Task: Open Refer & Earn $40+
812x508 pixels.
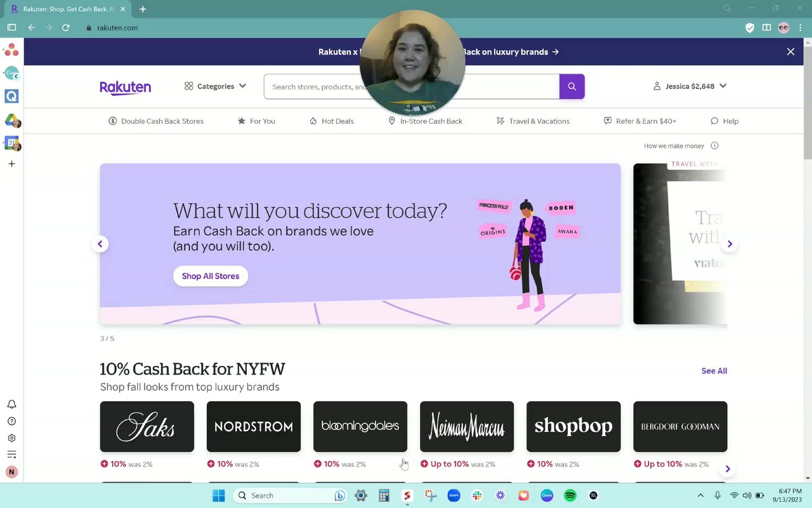Action: coord(640,121)
